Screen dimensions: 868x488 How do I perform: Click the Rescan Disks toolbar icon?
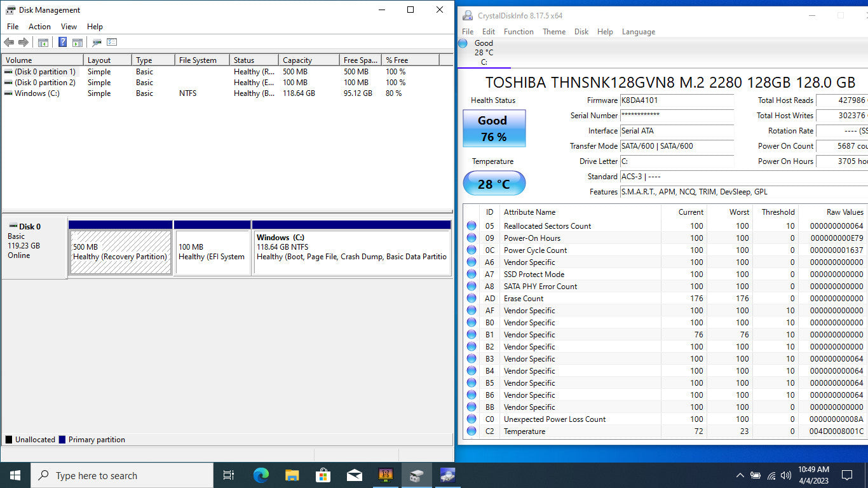[97, 43]
